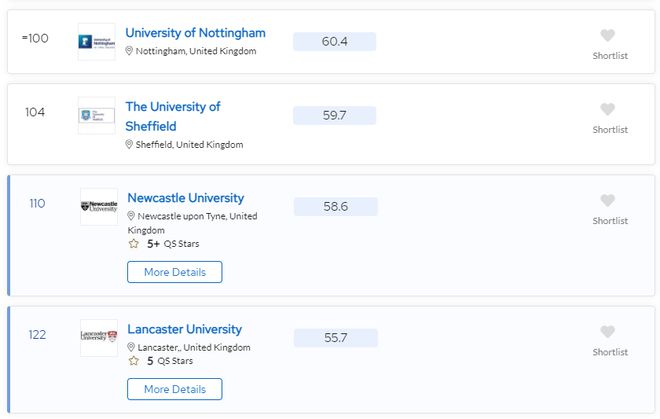Viewport: 660px width, 419px height.
Task: Click Newcastle QS Stars star icon
Action: [133, 243]
